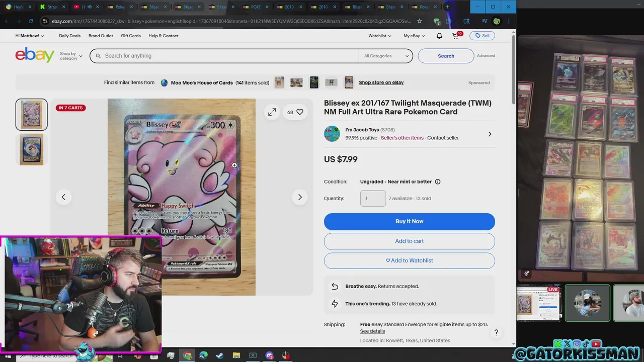Open Xbox Game Bar taskbar icon
The width and height of the screenshot is (644, 362).
pos(253,356)
